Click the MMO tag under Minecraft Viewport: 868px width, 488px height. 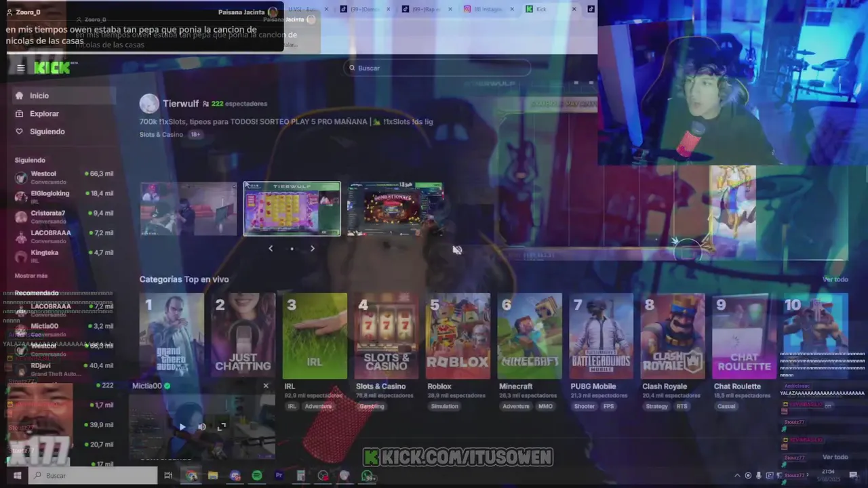click(545, 406)
